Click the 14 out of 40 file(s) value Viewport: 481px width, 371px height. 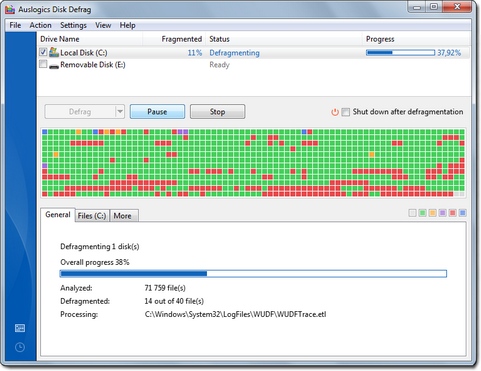coord(174,301)
